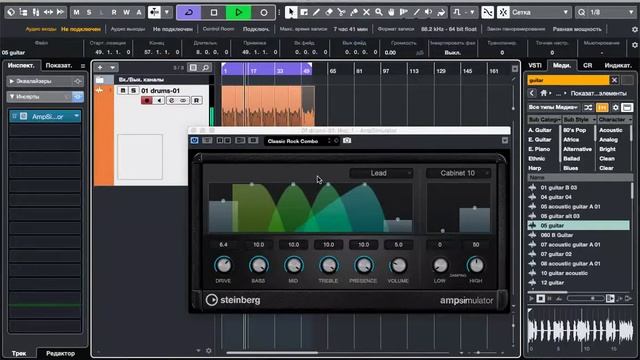Screen dimensions: 640x360
Task: Activate the hand Comp tool
Action: click(x=391, y=12)
